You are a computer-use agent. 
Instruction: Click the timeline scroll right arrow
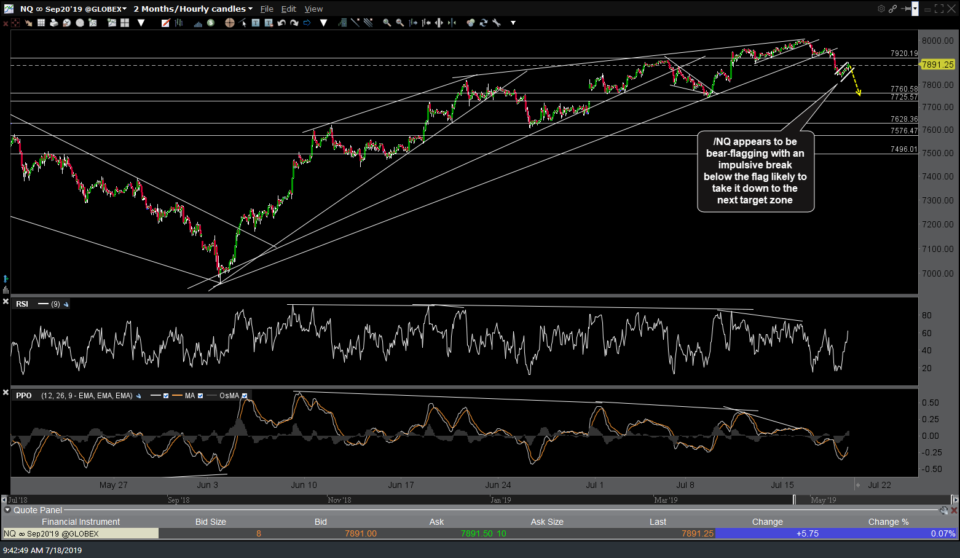tap(956, 500)
